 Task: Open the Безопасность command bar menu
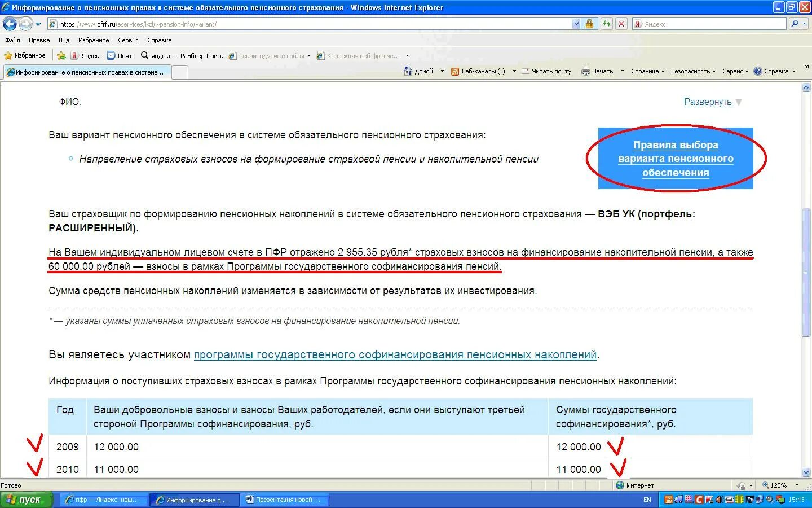click(693, 71)
